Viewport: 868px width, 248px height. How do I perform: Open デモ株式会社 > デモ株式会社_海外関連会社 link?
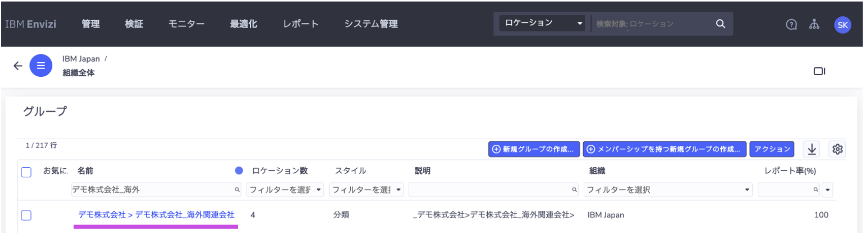coord(156,215)
